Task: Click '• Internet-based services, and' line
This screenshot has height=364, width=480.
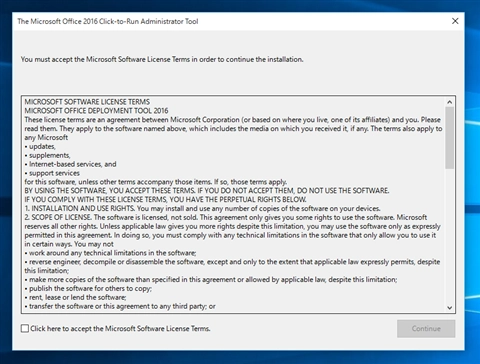Action: (x=70, y=164)
